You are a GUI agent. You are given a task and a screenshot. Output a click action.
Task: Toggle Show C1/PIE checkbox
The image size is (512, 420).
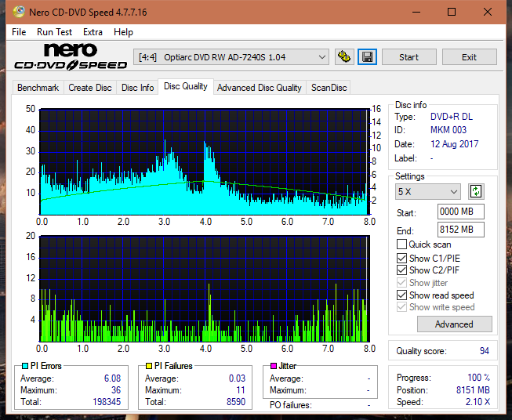click(401, 259)
